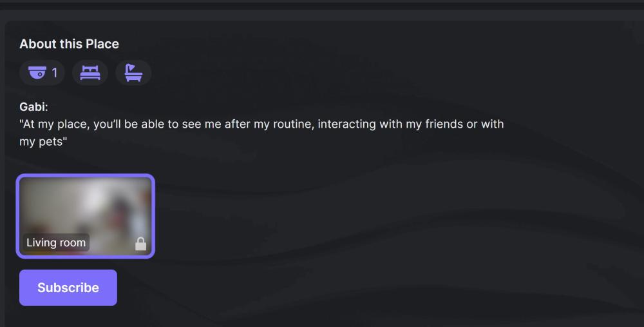Select the bedroom amenity icon
Image resolution: width=644 pixels, height=327 pixels.
click(x=90, y=73)
